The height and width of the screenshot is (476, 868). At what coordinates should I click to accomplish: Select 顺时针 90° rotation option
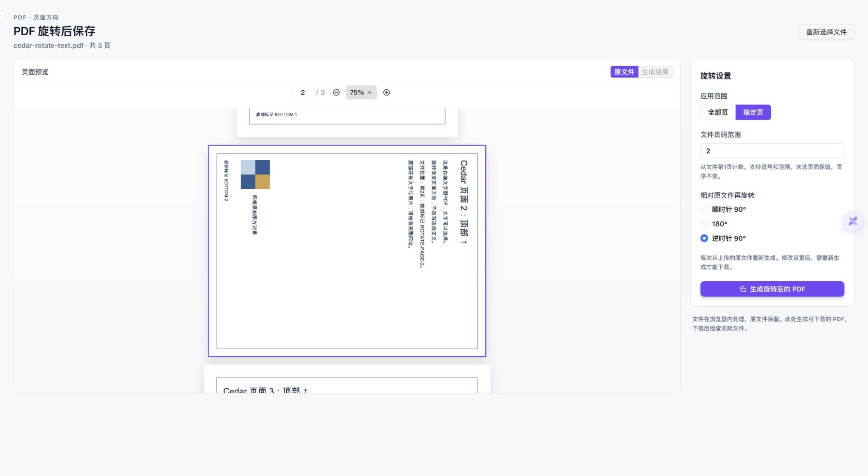point(723,209)
